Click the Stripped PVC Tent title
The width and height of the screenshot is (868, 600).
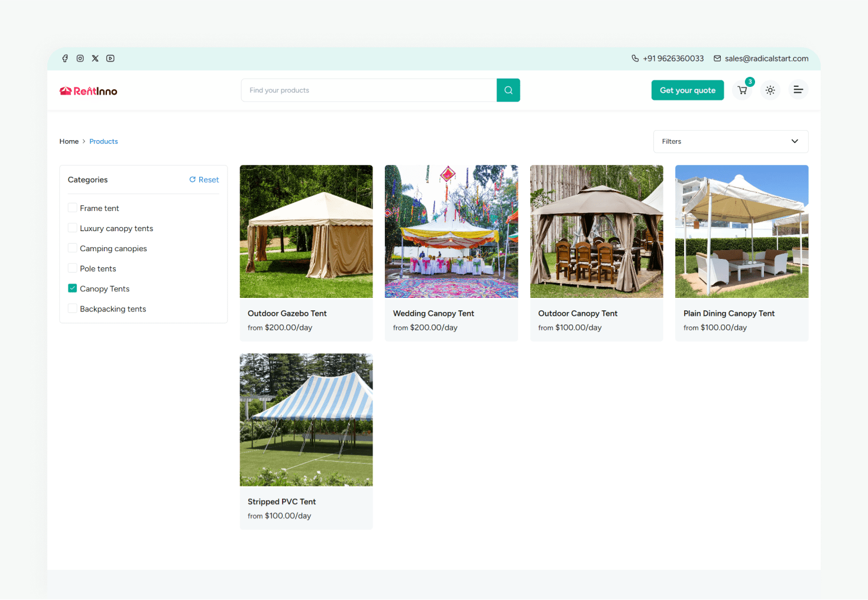point(282,501)
